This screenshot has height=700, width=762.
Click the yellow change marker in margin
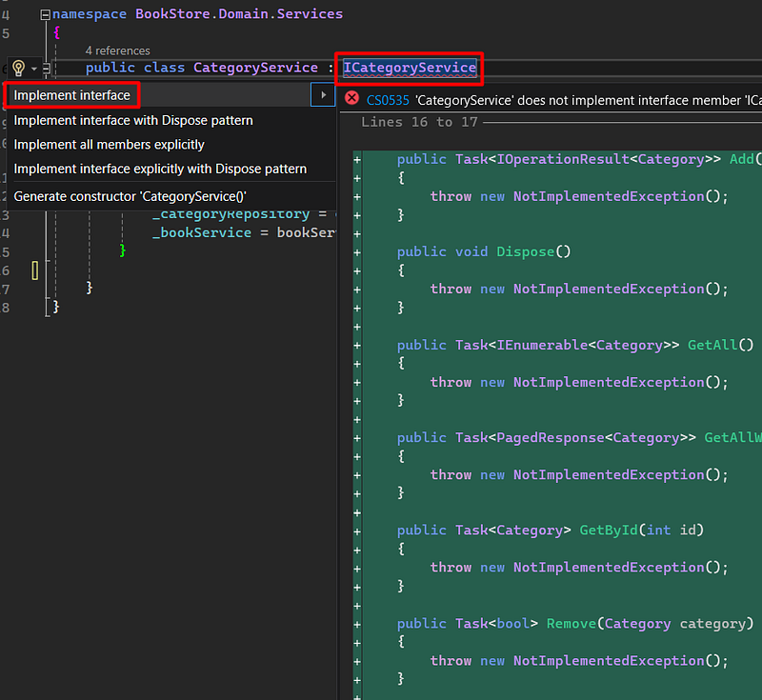click(35, 270)
